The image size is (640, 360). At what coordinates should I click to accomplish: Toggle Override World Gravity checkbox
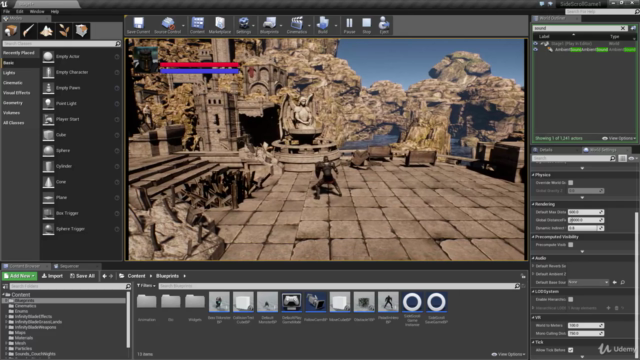[571, 183]
